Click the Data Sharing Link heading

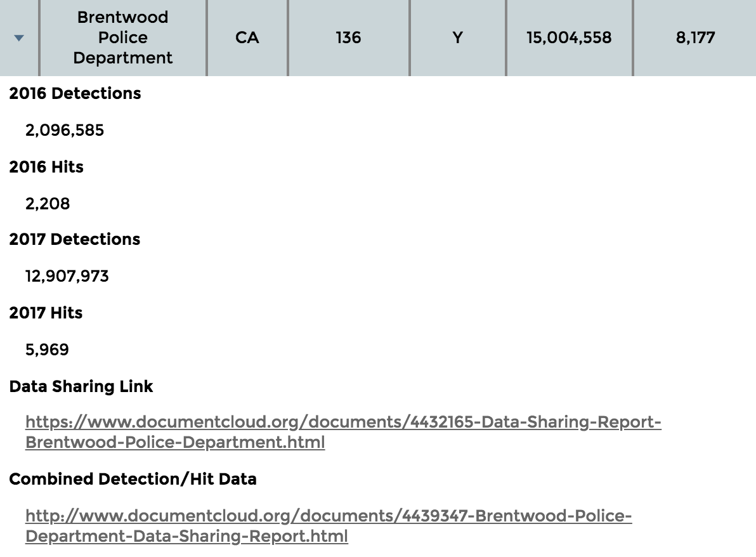81,386
